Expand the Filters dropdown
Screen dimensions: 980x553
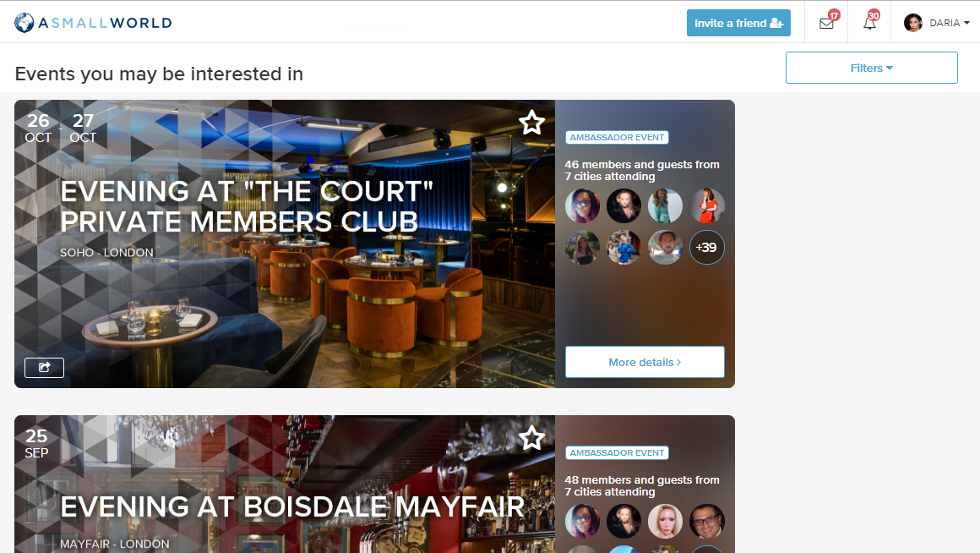(871, 68)
